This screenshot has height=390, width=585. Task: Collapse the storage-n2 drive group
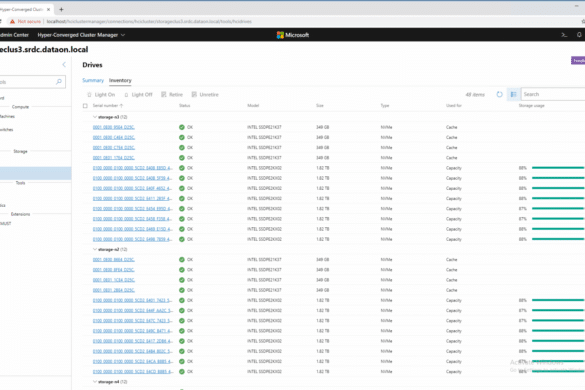(x=95, y=249)
